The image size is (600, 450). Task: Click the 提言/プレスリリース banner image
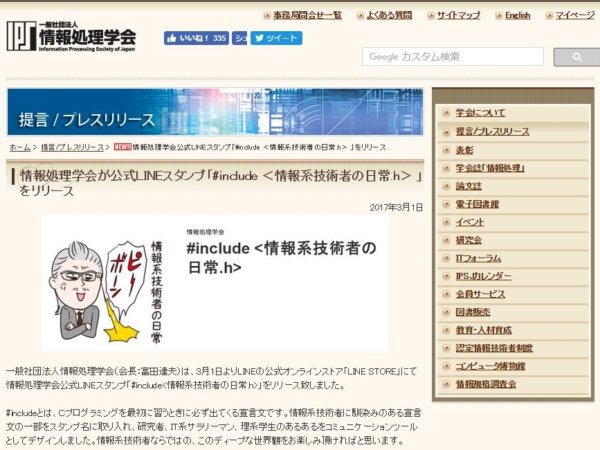(215, 112)
